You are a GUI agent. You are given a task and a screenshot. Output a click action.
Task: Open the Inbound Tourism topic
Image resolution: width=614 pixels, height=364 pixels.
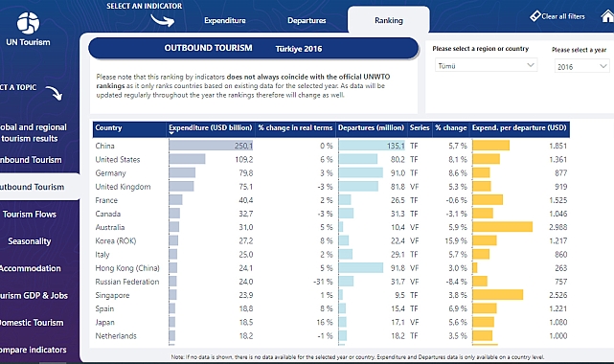[31, 160]
